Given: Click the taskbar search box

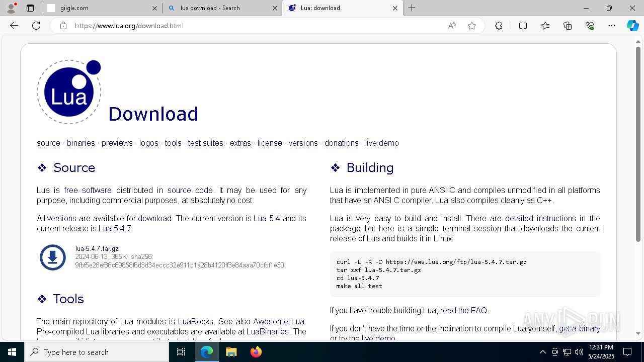Looking at the screenshot, I should pos(97,352).
